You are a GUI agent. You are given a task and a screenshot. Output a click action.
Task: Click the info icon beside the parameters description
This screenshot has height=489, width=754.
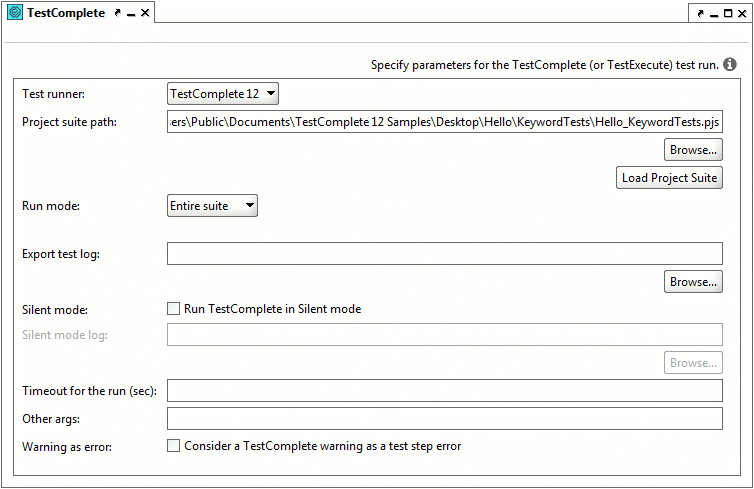(729, 64)
